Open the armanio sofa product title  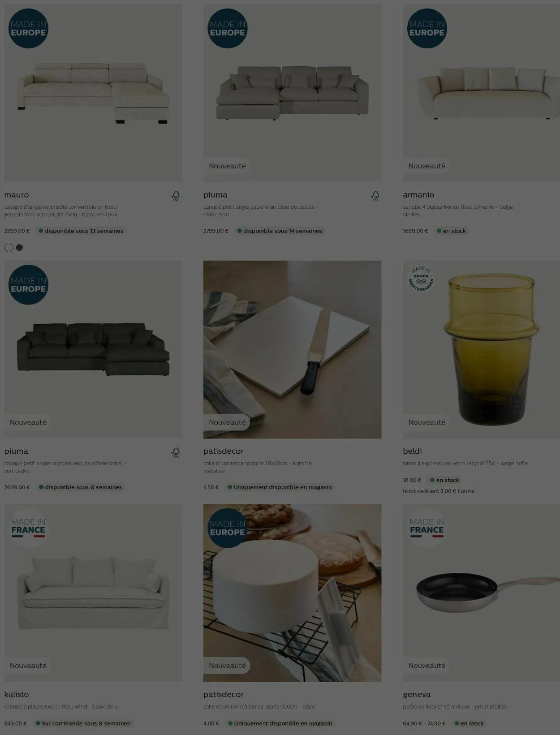418,195
